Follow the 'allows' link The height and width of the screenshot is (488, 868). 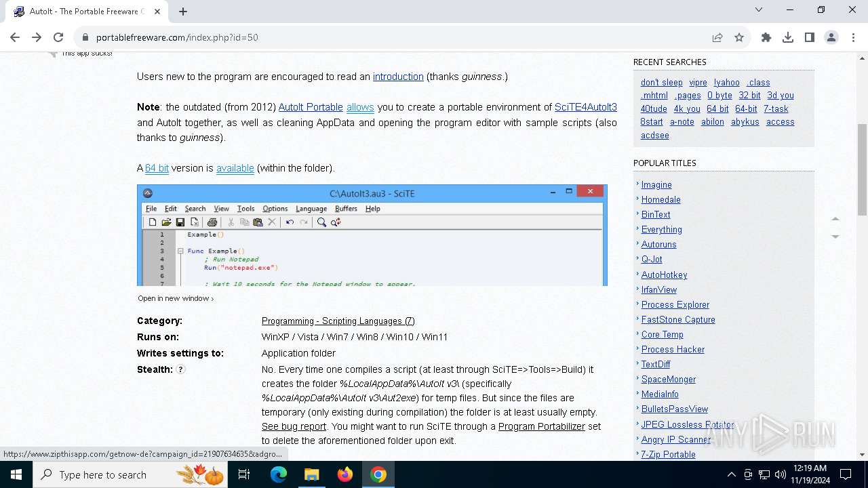[x=360, y=107]
